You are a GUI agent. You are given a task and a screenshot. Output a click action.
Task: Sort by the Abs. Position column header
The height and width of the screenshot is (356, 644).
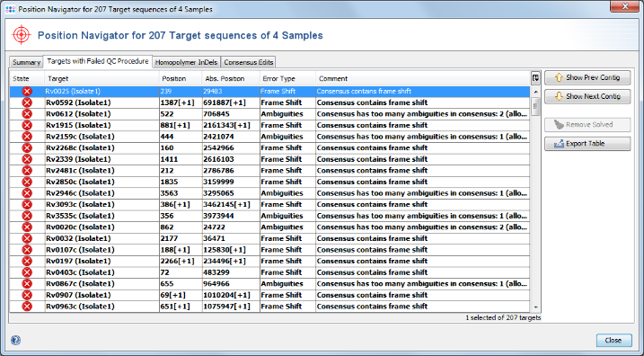tap(231, 78)
